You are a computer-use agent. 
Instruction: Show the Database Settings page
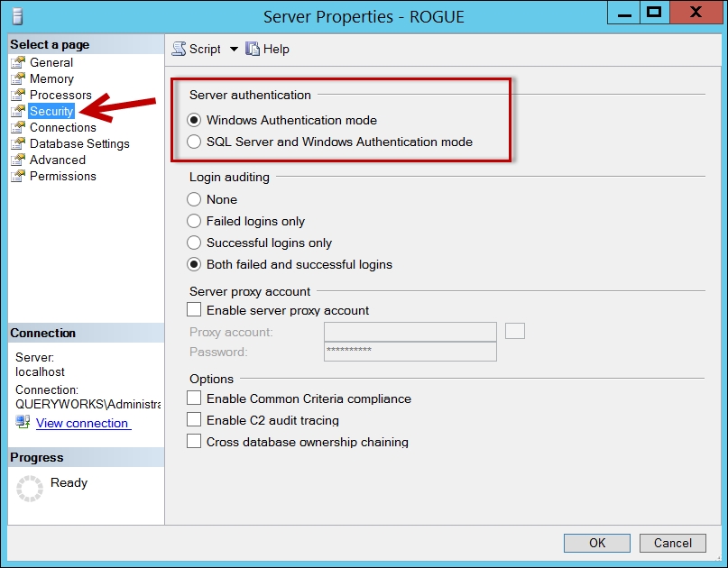tap(79, 143)
